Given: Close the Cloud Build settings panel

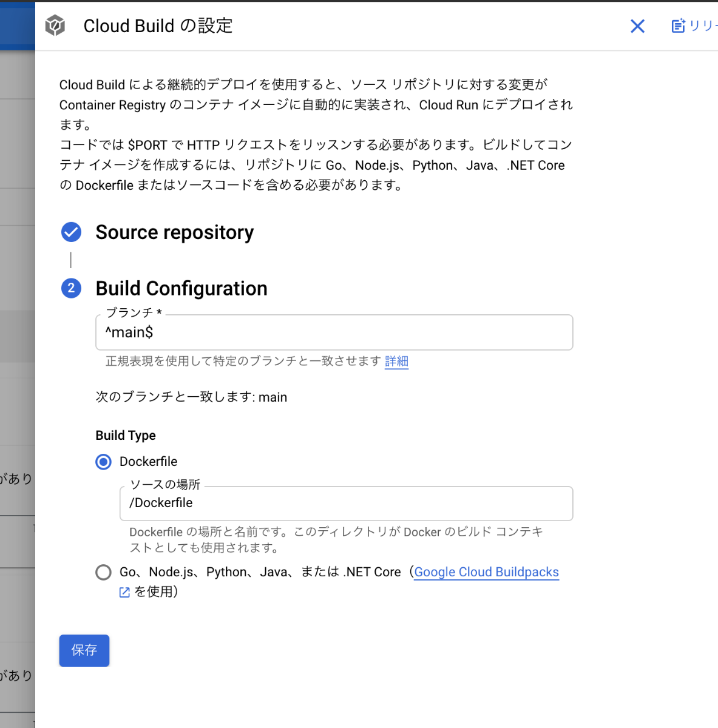Looking at the screenshot, I should click(x=637, y=26).
